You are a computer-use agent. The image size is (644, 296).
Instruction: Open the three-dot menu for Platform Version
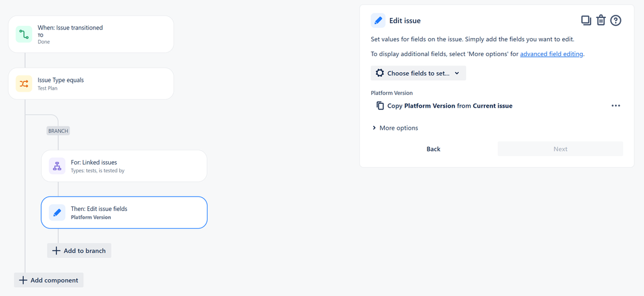616,106
